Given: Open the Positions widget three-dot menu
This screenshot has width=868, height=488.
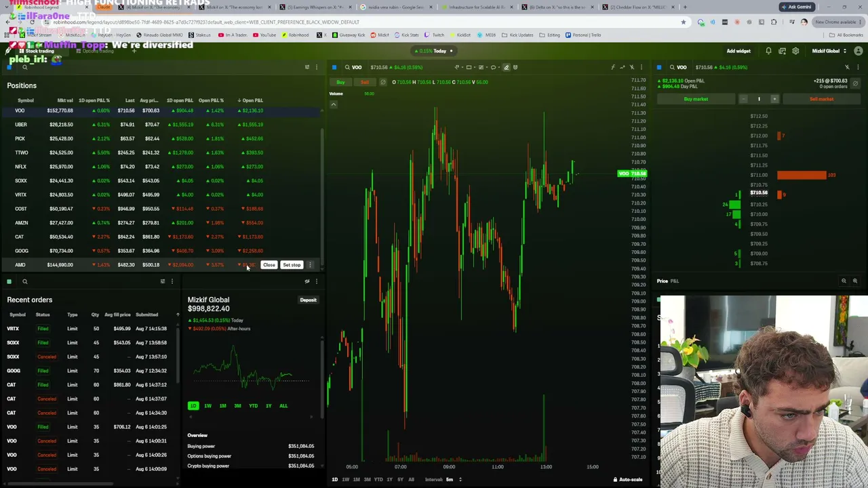Looking at the screenshot, I should click(x=316, y=67).
